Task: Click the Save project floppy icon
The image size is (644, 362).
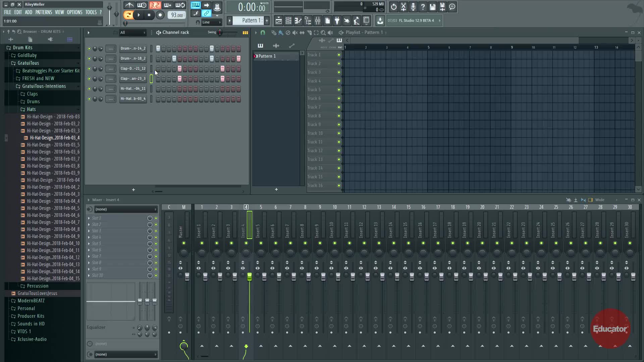Action: tap(432, 7)
